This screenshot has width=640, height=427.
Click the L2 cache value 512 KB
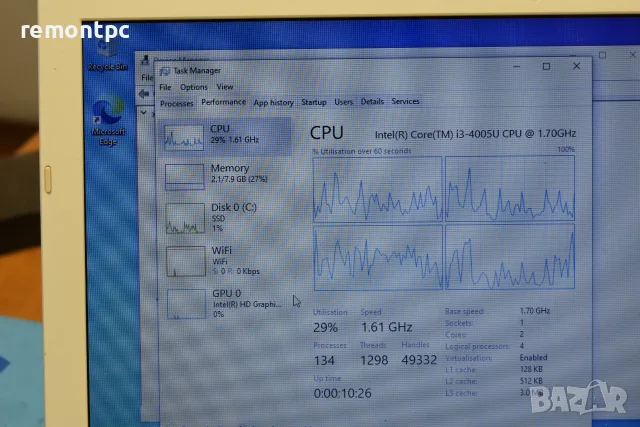coord(531,381)
